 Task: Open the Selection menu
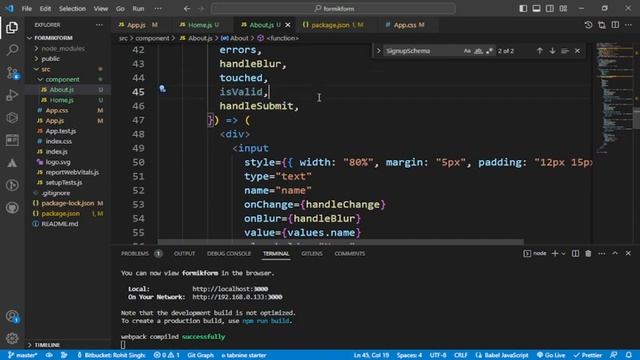pyautogui.click(x=72, y=9)
